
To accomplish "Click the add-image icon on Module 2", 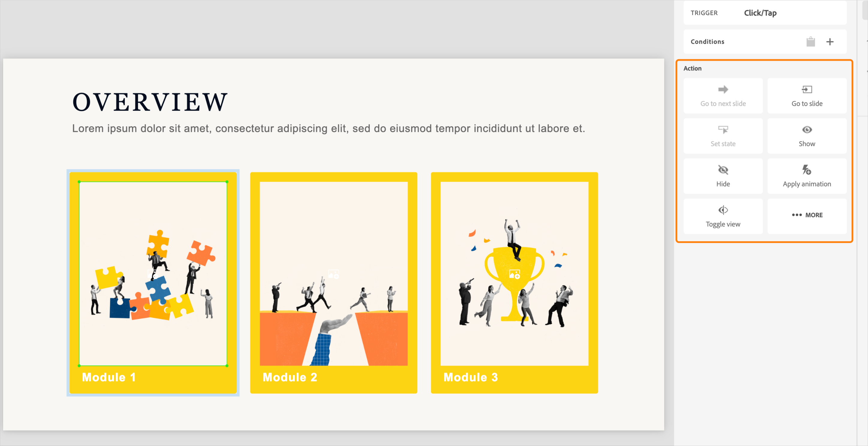I will point(334,274).
